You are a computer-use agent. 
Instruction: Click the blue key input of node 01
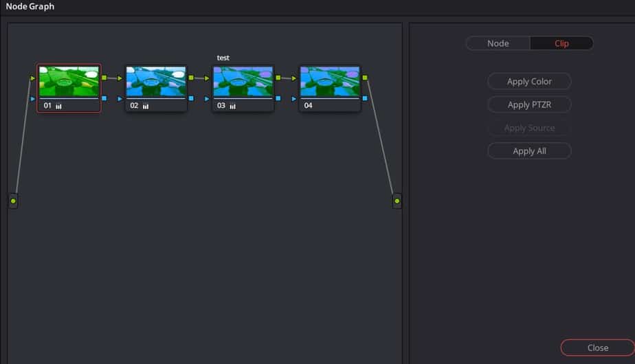33,99
